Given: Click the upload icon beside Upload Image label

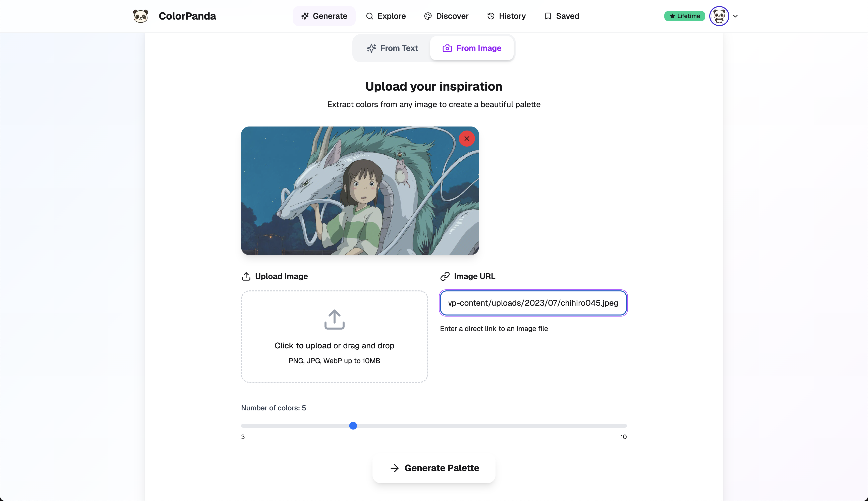Looking at the screenshot, I should pos(246,276).
